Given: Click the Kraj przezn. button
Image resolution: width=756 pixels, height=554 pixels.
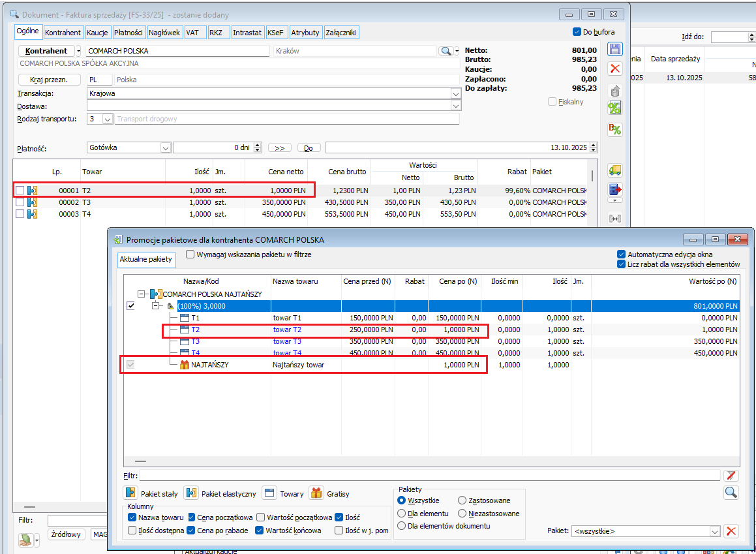Looking at the screenshot, I should 49,80.
